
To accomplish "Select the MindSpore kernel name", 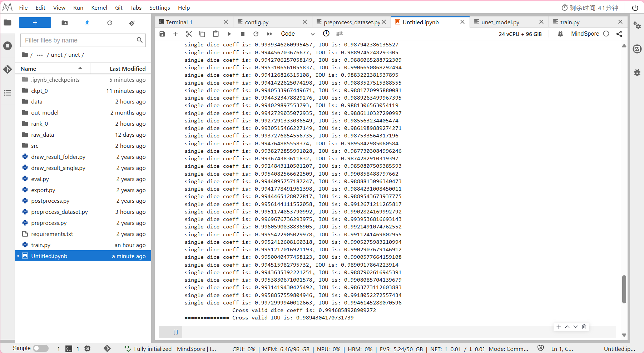I will [x=585, y=34].
